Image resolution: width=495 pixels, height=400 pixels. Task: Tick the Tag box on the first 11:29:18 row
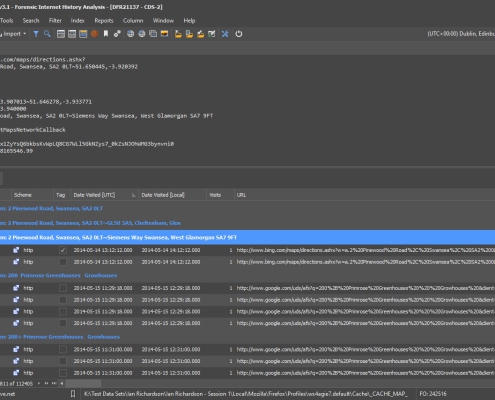coord(63,288)
